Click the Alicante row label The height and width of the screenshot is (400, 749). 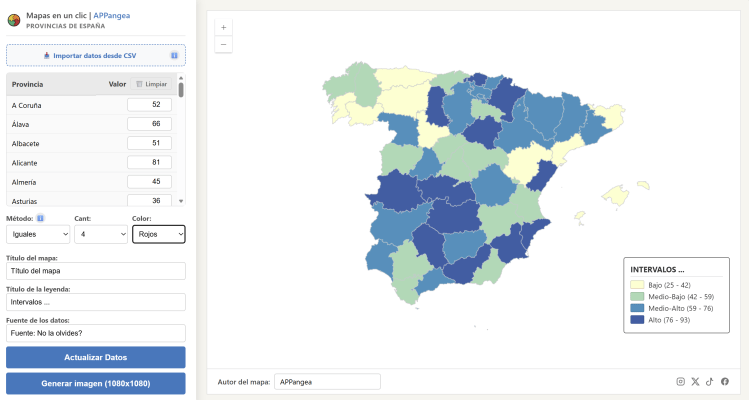click(x=24, y=163)
